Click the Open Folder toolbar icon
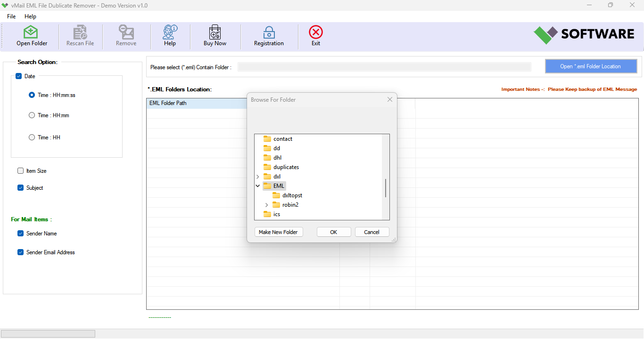Screen dimensions: 644x339 [x=32, y=32]
